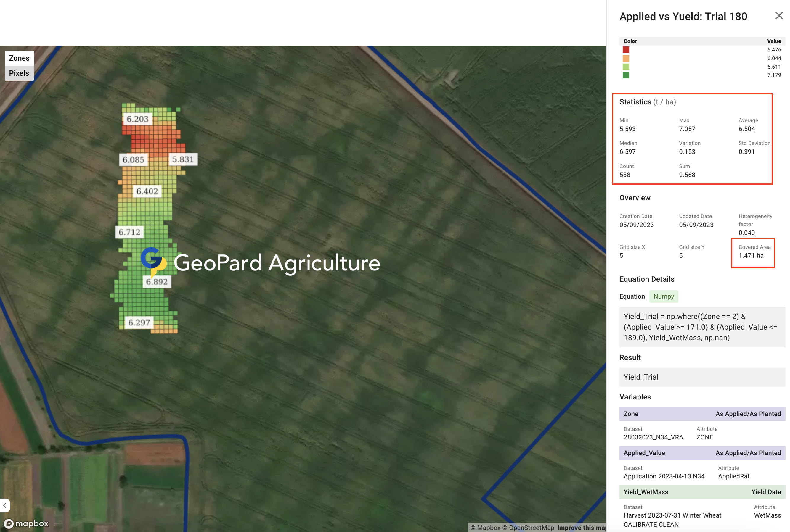Click the 5.831 zone label on map

coord(183,159)
